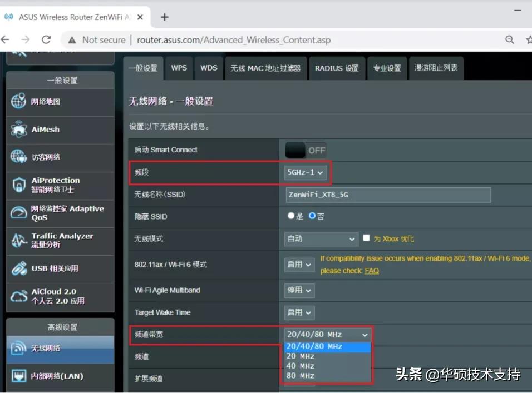Select 40 MHz channel bandwidth option

[300, 366]
